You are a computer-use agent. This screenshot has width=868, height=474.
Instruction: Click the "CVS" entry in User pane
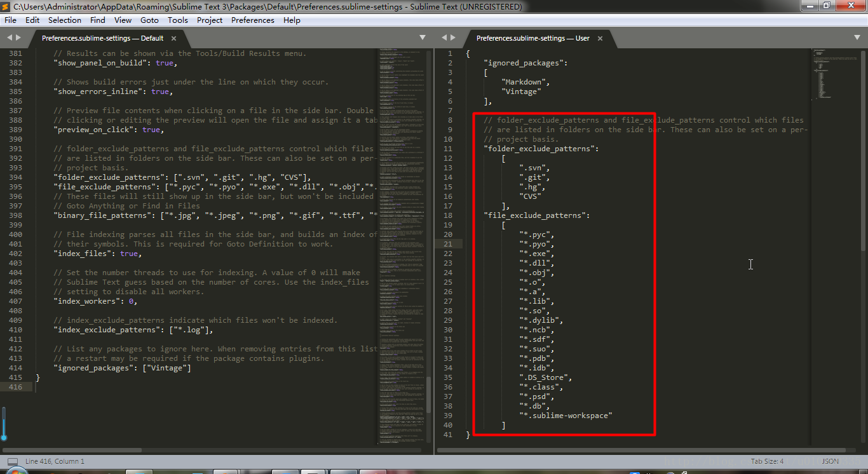[x=530, y=196]
